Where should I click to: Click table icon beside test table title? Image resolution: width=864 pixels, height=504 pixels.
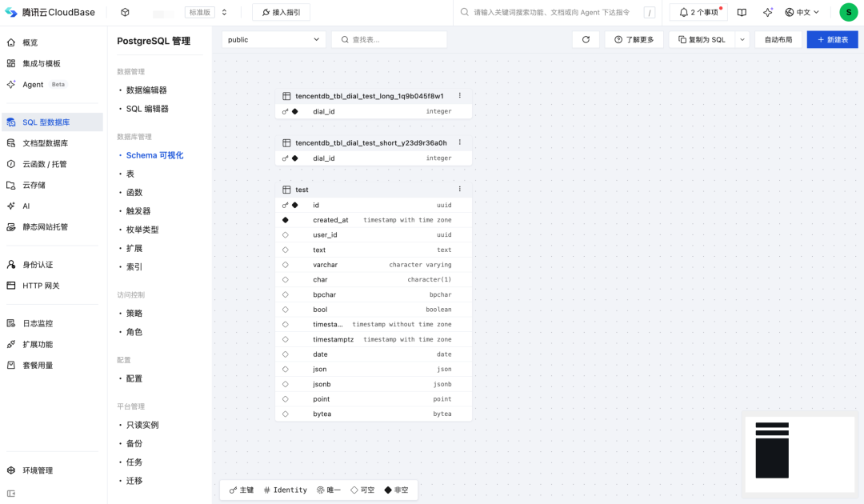286,190
